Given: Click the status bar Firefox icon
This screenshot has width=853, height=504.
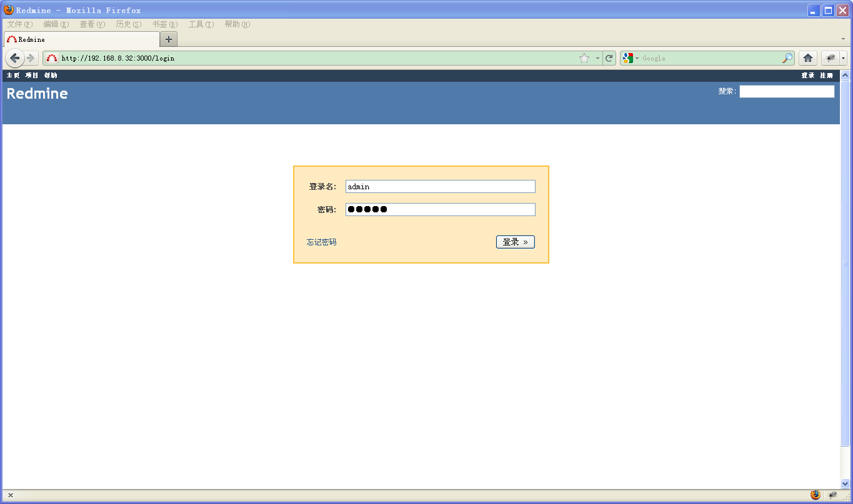Looking at the screenshot, I should click(x=816, y=495).
